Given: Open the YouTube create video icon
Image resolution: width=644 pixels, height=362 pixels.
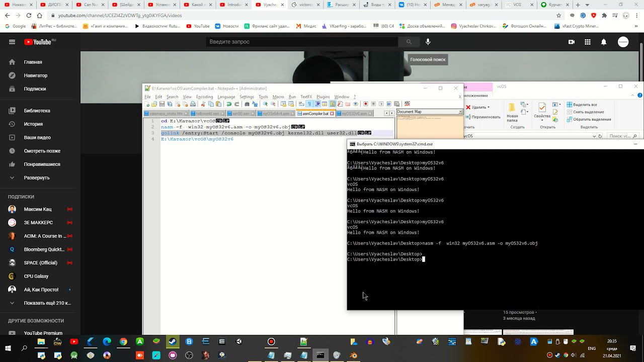Looking at the screenshot, I should coord(572,42).
